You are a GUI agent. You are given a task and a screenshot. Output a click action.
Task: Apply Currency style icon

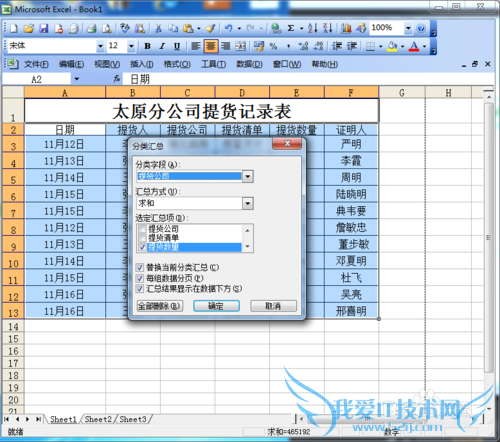259,46
